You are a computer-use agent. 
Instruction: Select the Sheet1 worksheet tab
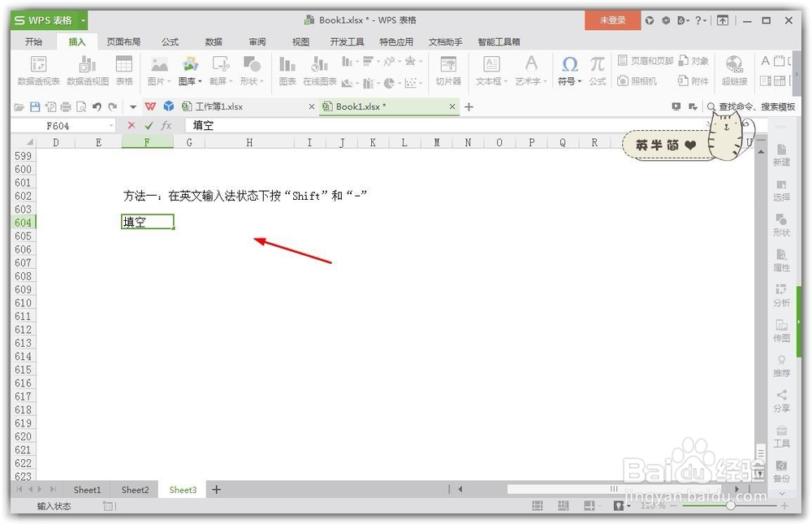[x=87, y=490]
